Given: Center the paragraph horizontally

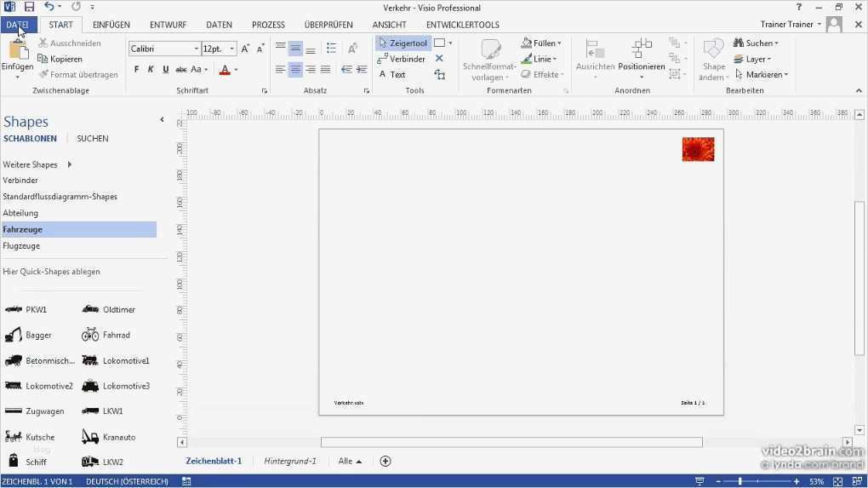Looking at the screenshot, I should coord(295,70).
